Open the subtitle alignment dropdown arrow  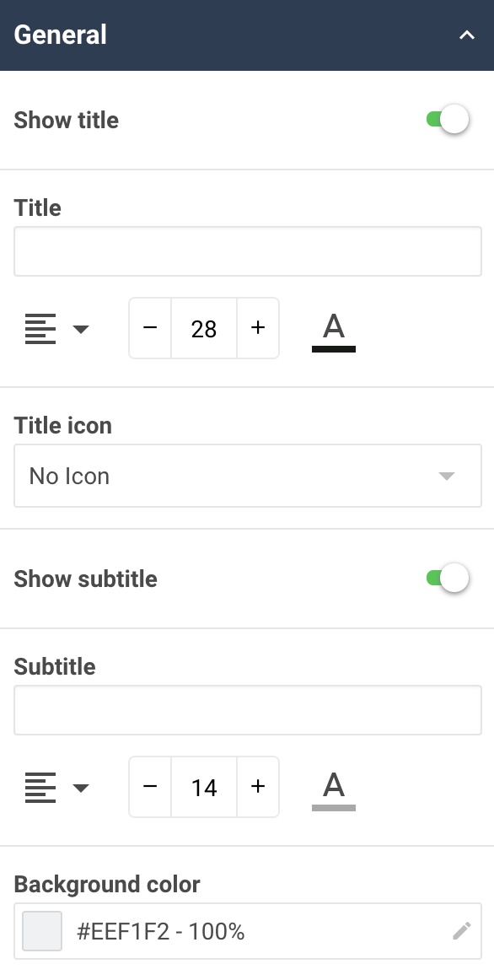point(80,789)
